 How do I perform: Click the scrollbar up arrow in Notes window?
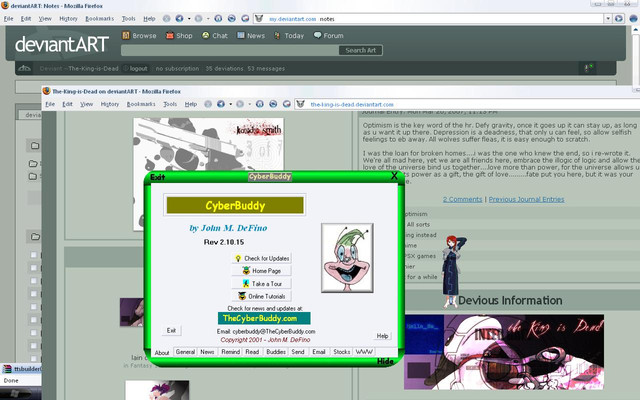(636, 30)
